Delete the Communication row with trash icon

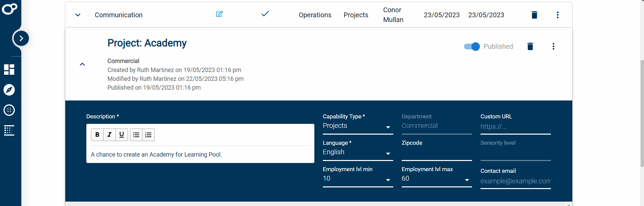coord(534,15)
